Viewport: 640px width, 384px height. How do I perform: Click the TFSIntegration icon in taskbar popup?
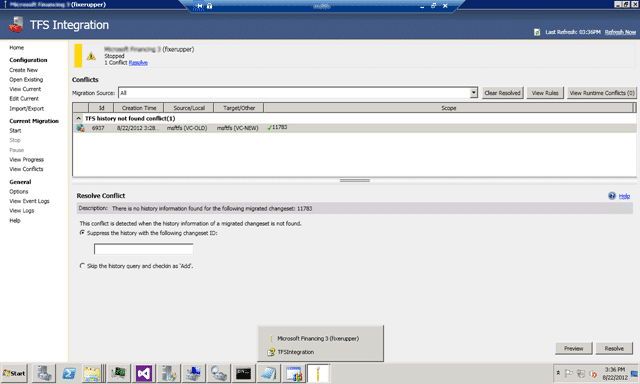[271, 352]
